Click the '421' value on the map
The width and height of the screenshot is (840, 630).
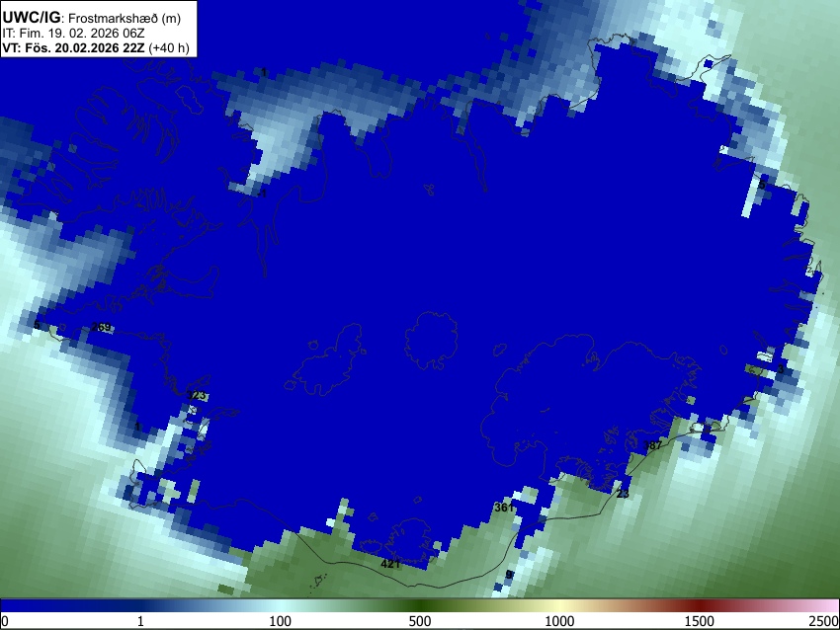coord(390,564)
